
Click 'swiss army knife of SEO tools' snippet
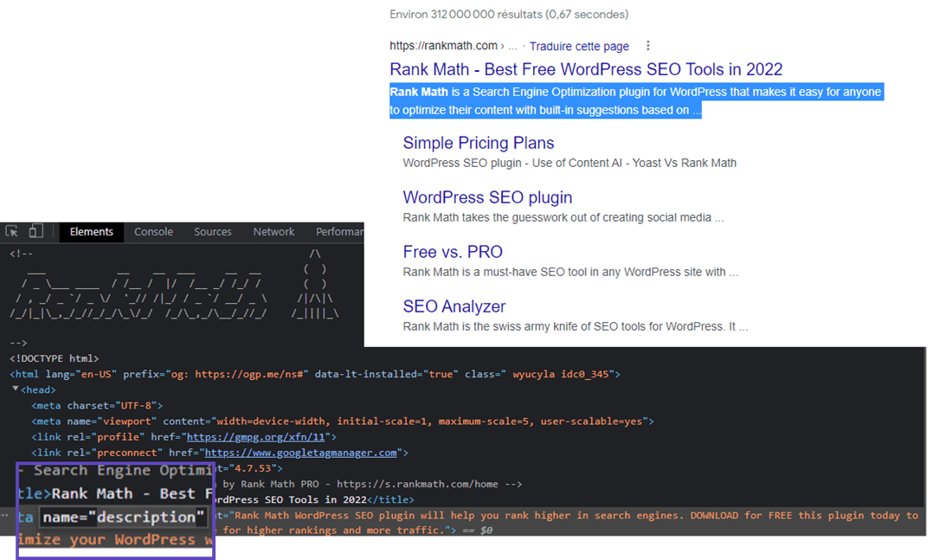click(576, 327)
